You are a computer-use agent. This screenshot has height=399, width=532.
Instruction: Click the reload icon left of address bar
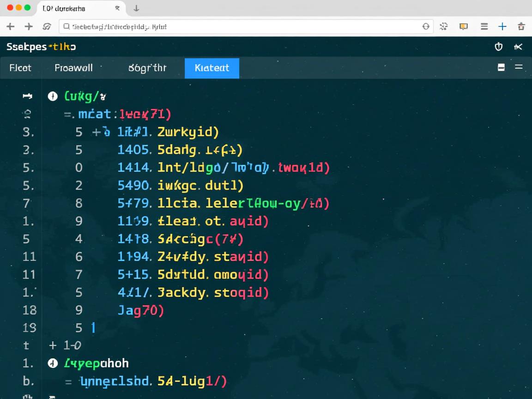coord(47,27)
